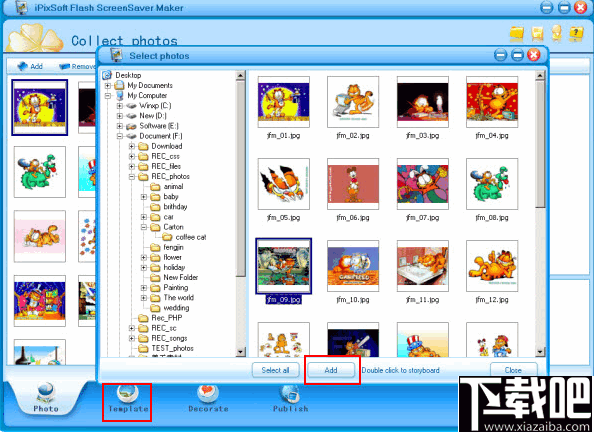Select the TEST_photos folder

click(x=172, y=348)
